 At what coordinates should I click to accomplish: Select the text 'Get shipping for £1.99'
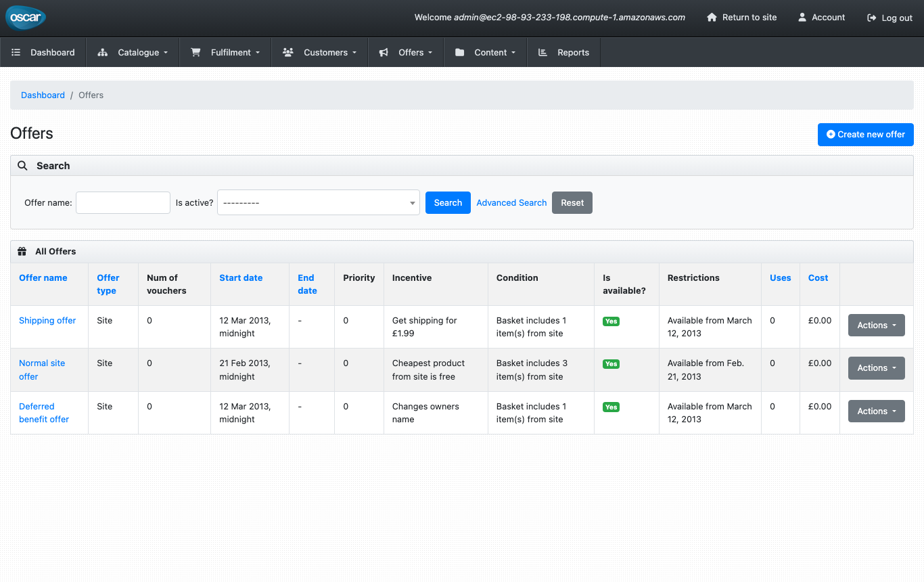[x=425, y=327]
